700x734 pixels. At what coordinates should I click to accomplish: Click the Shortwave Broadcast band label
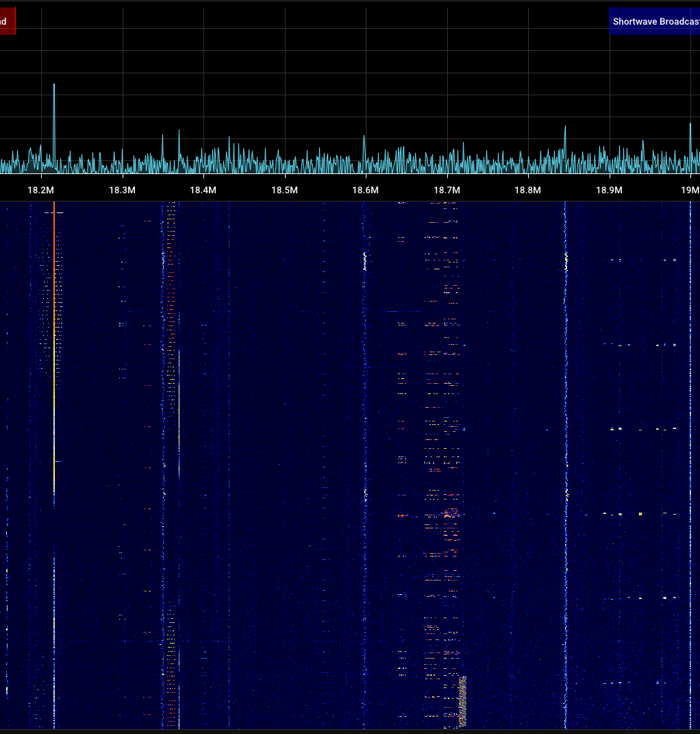(x=654, y=21)
